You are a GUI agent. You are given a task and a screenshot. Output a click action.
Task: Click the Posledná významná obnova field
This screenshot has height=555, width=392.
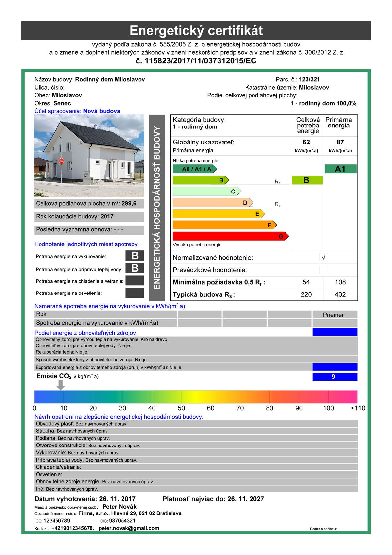(x=89, y=230)
